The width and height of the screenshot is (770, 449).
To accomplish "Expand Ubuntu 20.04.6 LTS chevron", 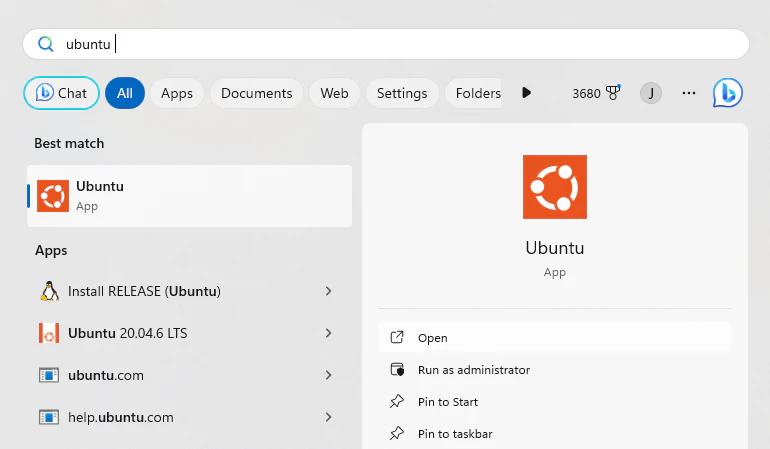I will [329, 333].
